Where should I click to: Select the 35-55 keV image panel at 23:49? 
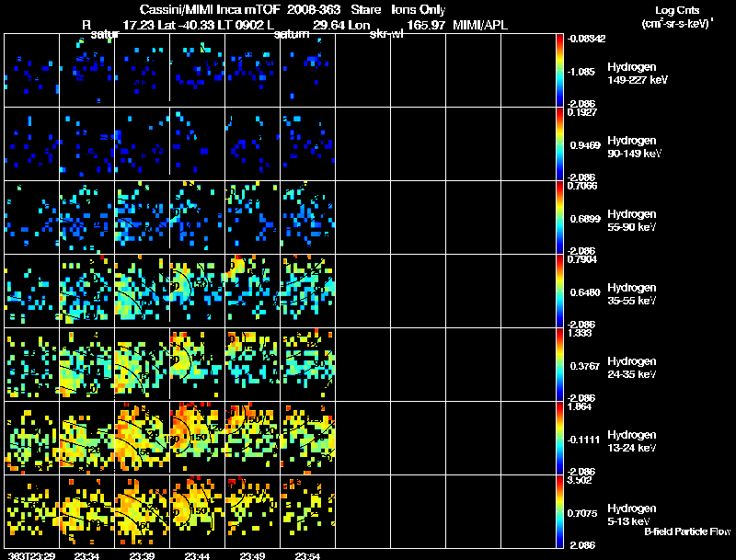point(252,291)
